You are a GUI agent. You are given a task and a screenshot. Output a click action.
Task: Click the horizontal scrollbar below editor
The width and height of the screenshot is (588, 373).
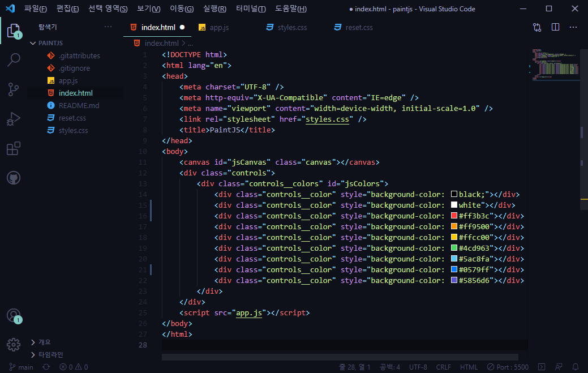click(x=340, y=357)
